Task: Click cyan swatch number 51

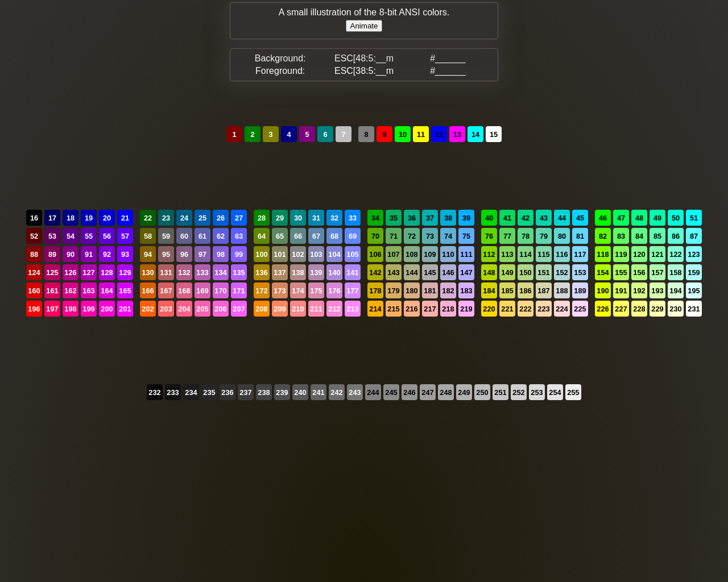Action: (x=694, y=218)
